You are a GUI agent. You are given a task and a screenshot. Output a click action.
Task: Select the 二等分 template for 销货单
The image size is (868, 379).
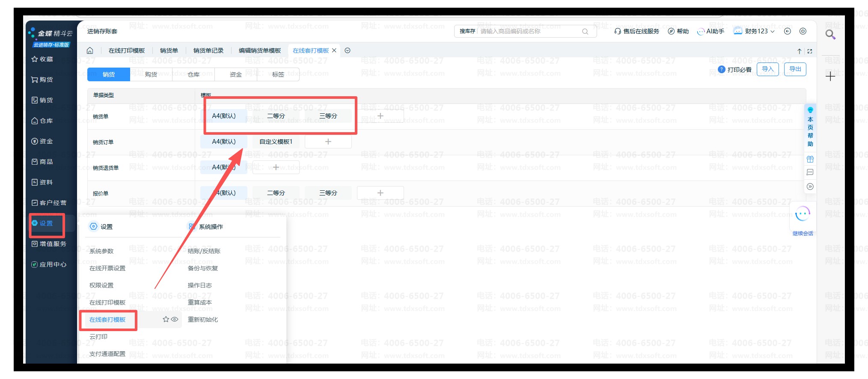pyautogui.click(x=276, y=116)
